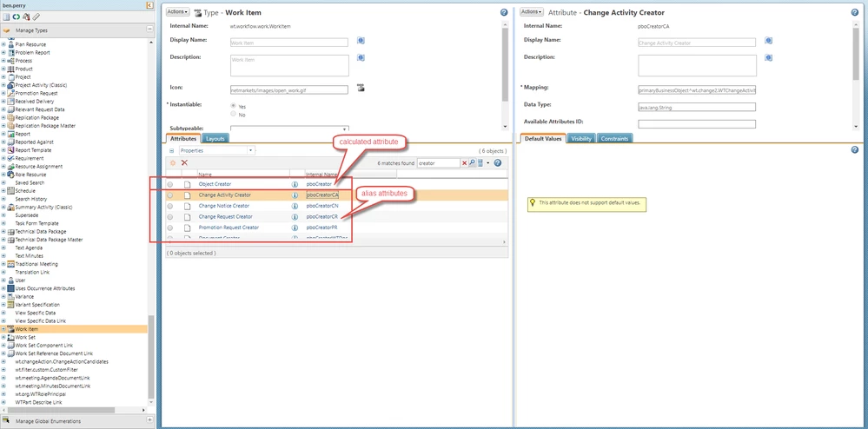
Task: Open the Promotion Request Creator link
Action: tap(229, 228)
